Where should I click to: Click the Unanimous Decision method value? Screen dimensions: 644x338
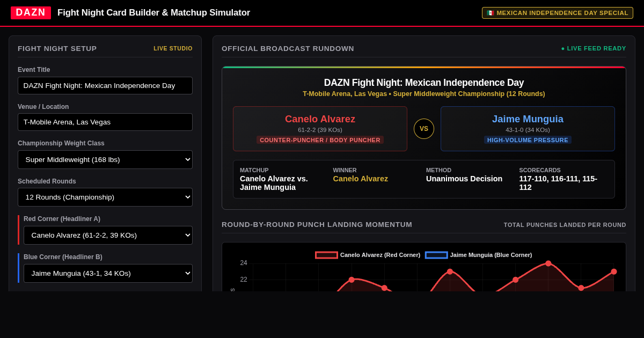pos(464,179)
